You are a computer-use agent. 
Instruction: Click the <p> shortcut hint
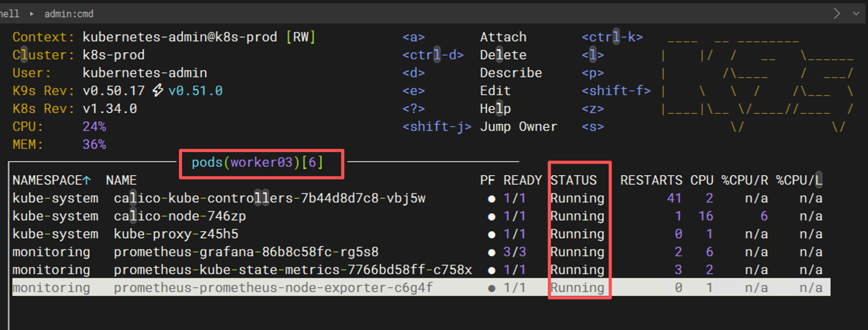593,73
